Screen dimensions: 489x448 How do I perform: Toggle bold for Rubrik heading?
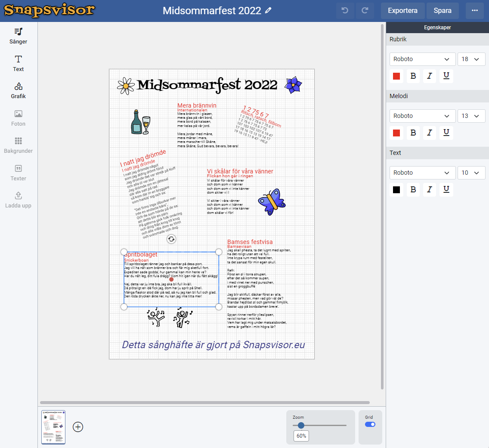tap(413, 76)
